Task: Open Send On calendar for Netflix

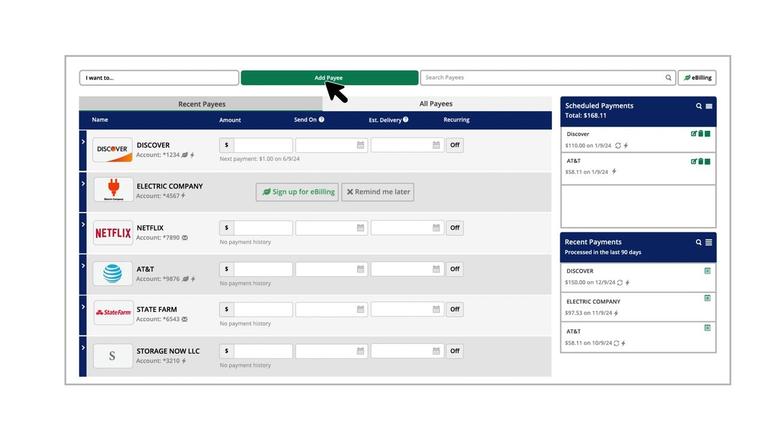Action: click(x=360, y=228)
